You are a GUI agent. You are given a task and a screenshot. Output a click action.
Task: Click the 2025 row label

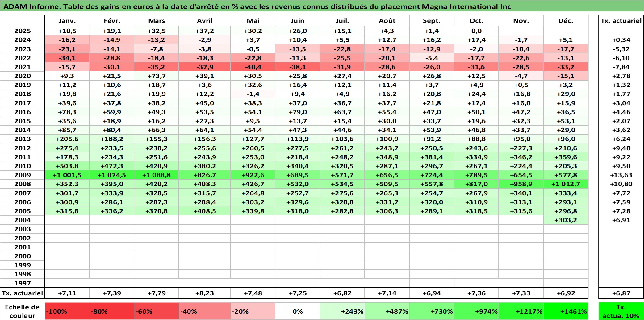point(23,31)
